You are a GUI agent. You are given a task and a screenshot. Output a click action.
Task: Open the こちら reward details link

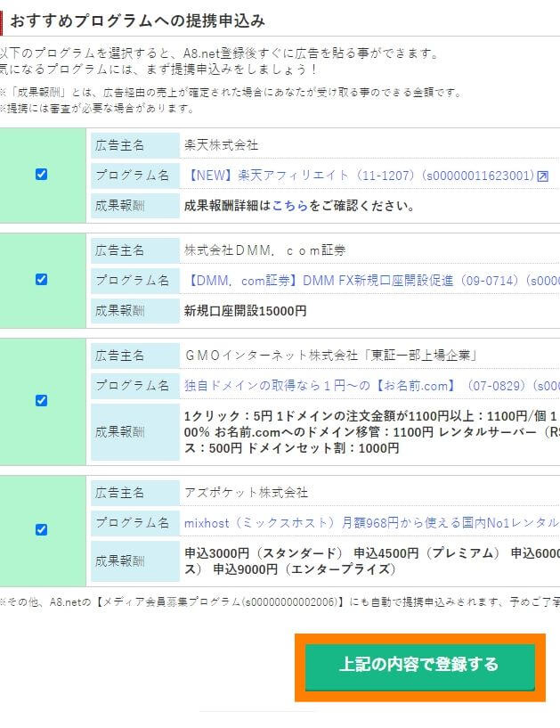click(x=290, y=206)
